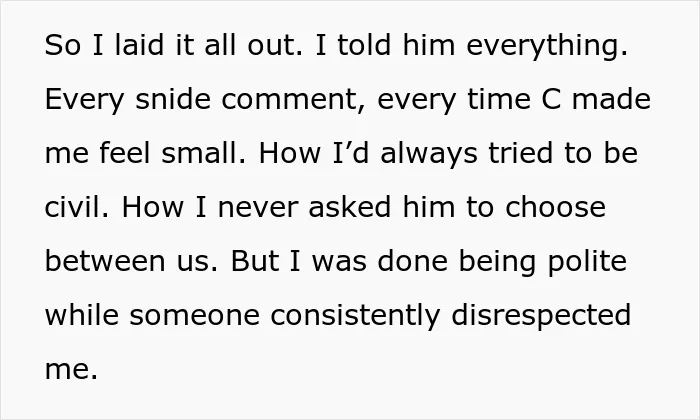Click the word "asked" in fourth line
This screenshot has width=700, height=420.
(350, 207)
